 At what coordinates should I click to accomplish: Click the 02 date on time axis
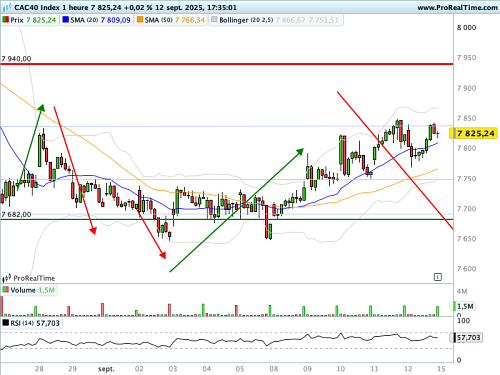[x=139, y=369]
